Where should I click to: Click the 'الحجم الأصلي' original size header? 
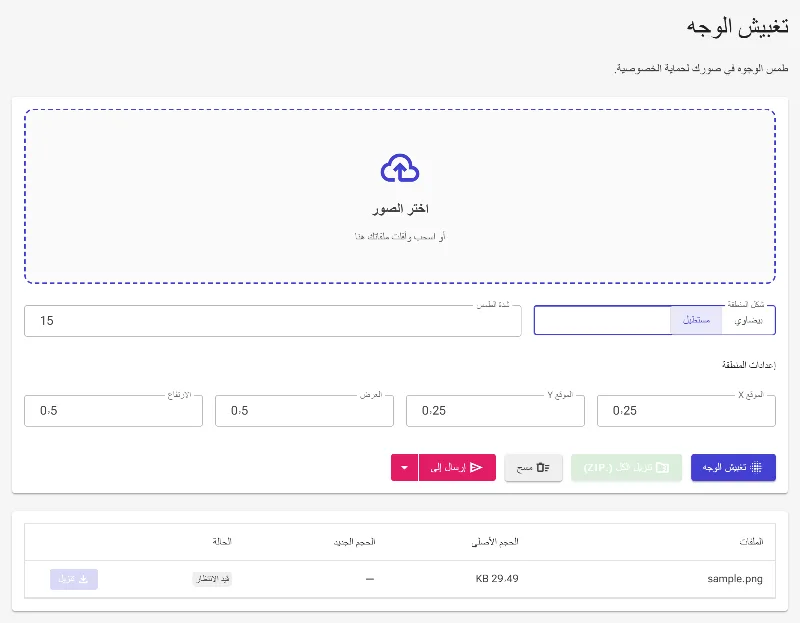point(495,542)
